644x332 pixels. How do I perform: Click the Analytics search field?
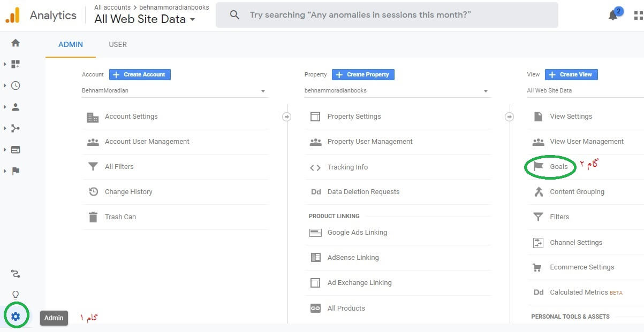tap(387, 15)
